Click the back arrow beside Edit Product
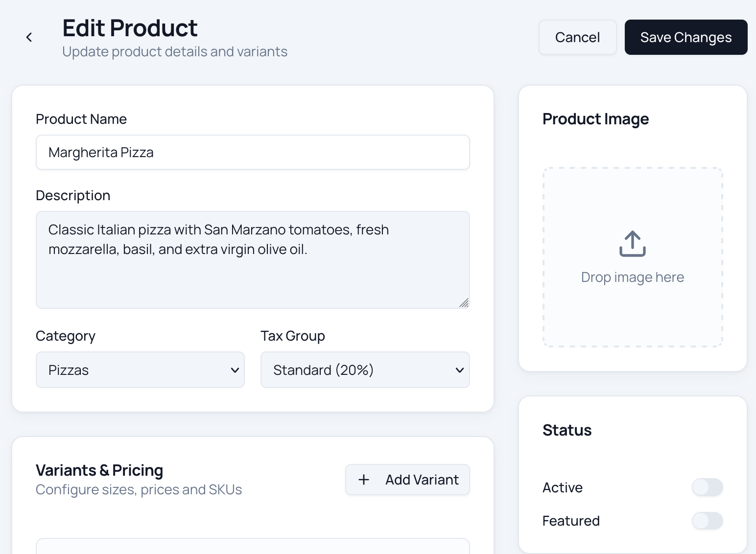756x554 pixels. [29, 37]
